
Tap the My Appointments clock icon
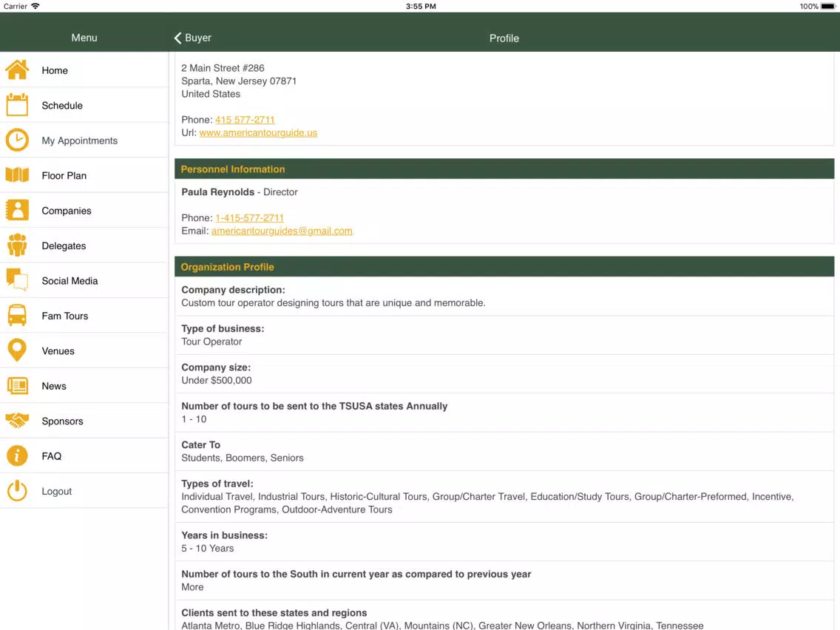[x=17, y=140]
